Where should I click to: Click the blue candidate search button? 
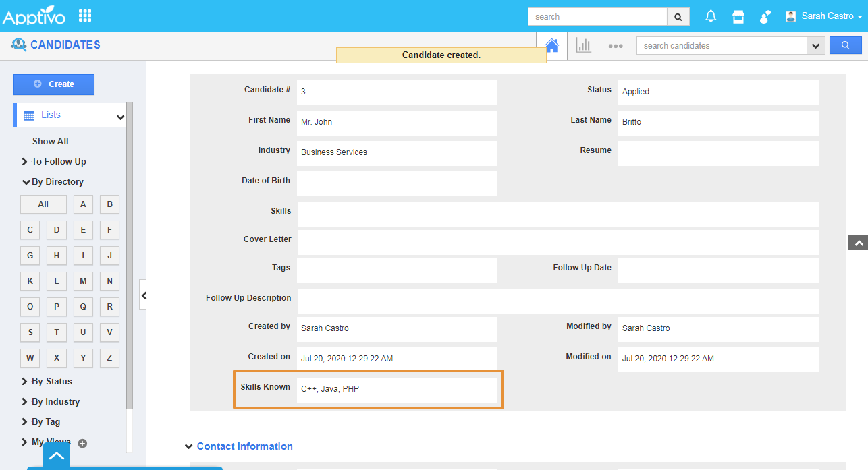pyautogui.click(x=845, y=45)
